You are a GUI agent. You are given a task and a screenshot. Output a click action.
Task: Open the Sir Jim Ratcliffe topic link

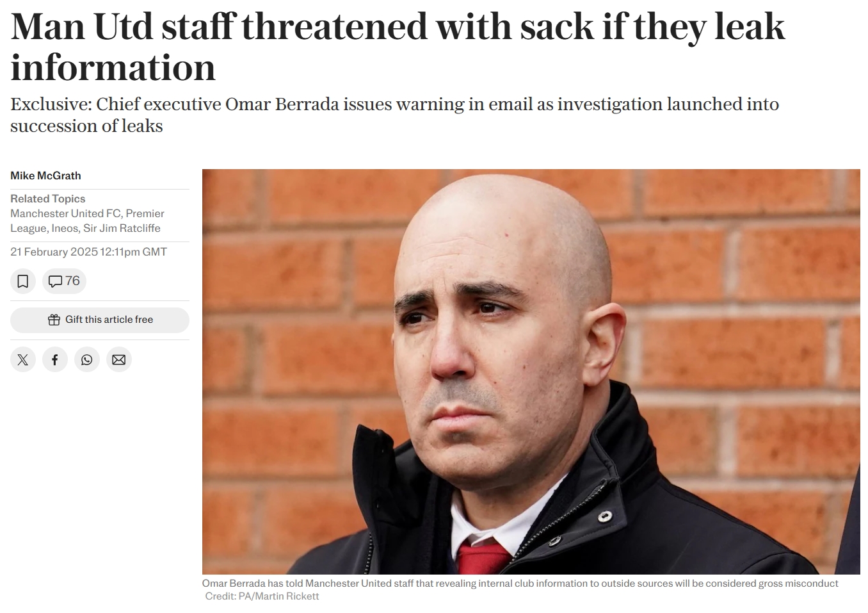point(122,228)
